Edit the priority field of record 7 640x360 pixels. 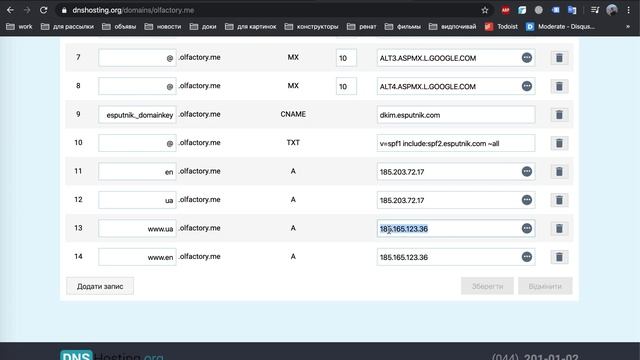(346, 58)
